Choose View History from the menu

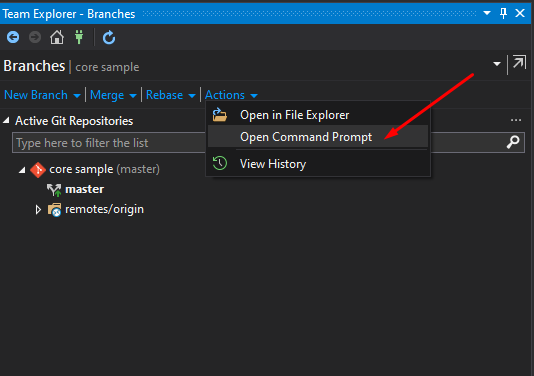click(x=318, y=163)
